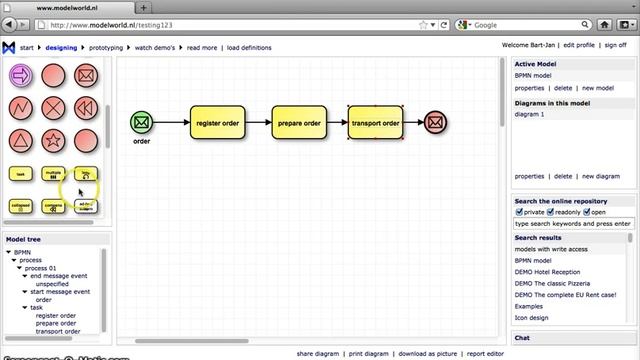Toggle the readonly checkbox
The height and width of the screenshot is (360, 640).
(550, 212)
